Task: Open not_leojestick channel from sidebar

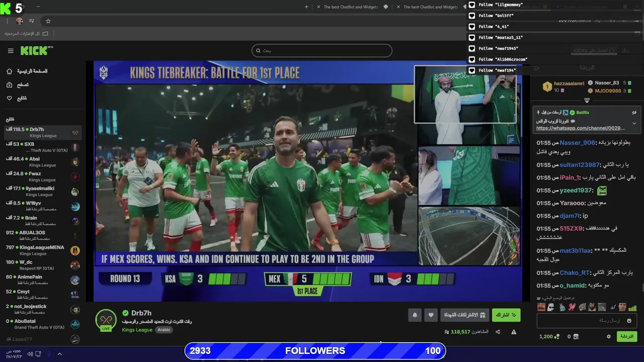Action: (x=43, y=309)
